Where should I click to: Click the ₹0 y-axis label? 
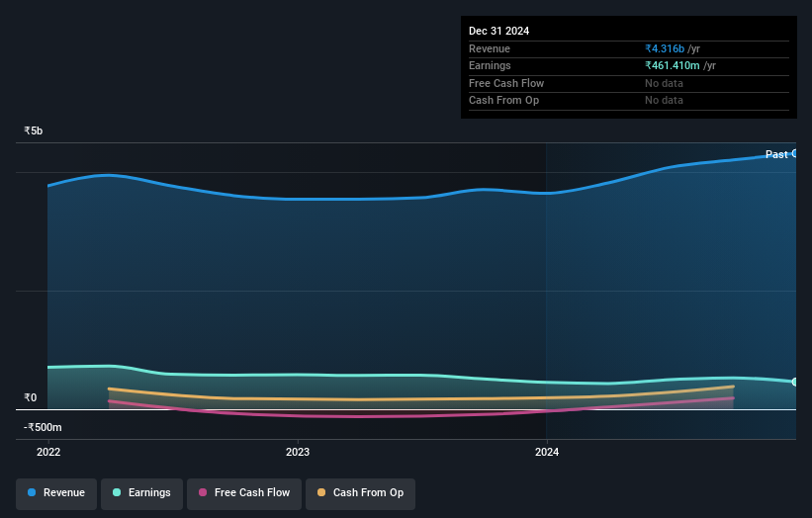tap(30, 398)
